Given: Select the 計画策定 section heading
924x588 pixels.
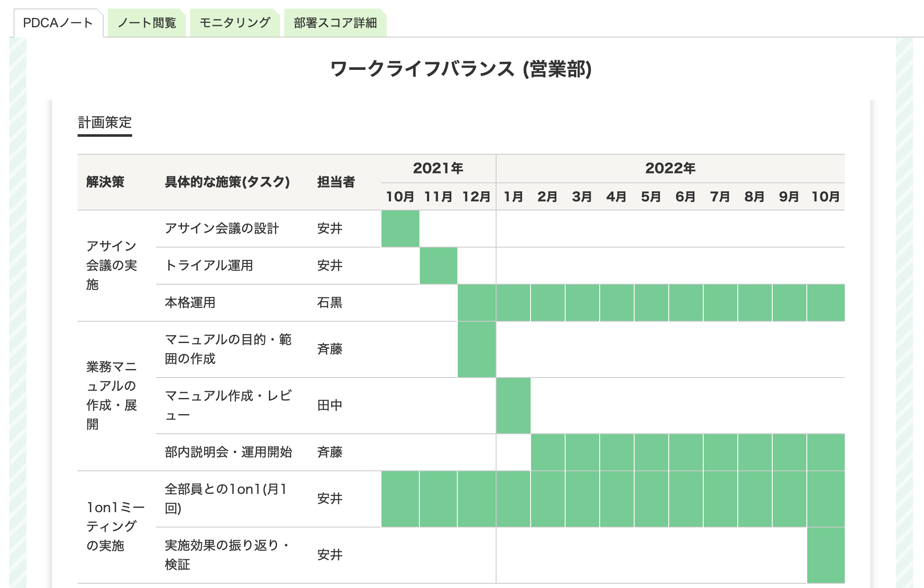Looking at the screenshot, I should (x=105, y=123).
